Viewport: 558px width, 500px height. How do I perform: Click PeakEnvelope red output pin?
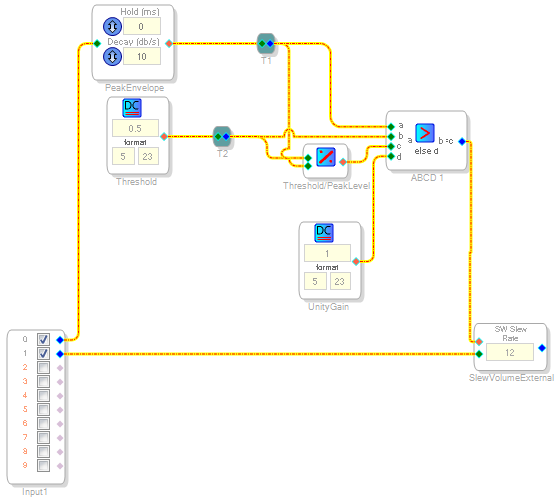tap(169, 44)
